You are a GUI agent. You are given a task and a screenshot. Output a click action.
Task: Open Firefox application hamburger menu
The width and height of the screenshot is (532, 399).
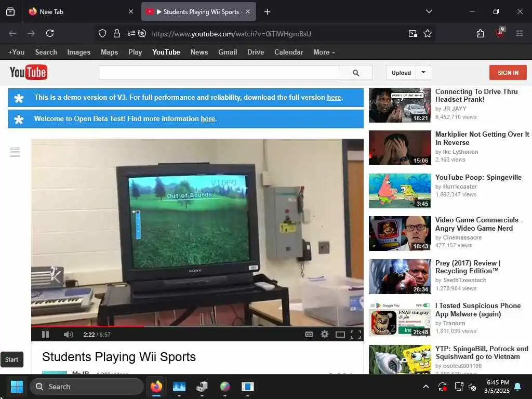(520, 33)
